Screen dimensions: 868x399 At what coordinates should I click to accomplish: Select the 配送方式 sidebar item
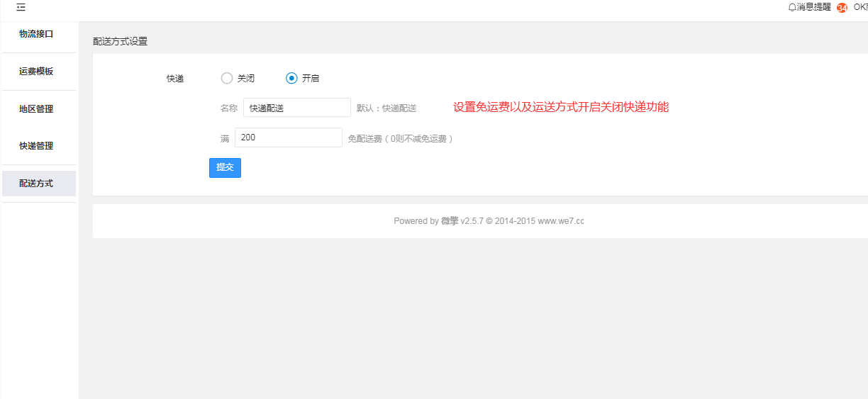click(x=39, y=184)
